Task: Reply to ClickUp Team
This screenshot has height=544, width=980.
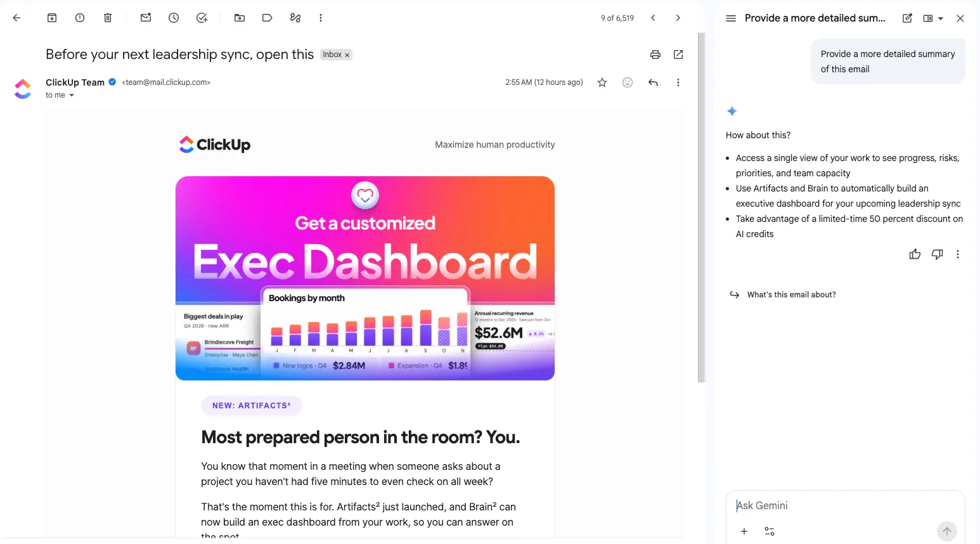Action: click(653, 82)
